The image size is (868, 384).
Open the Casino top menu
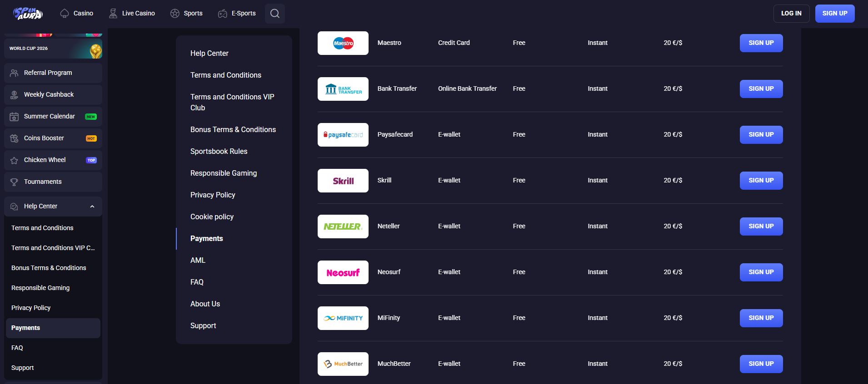point(76,14)
